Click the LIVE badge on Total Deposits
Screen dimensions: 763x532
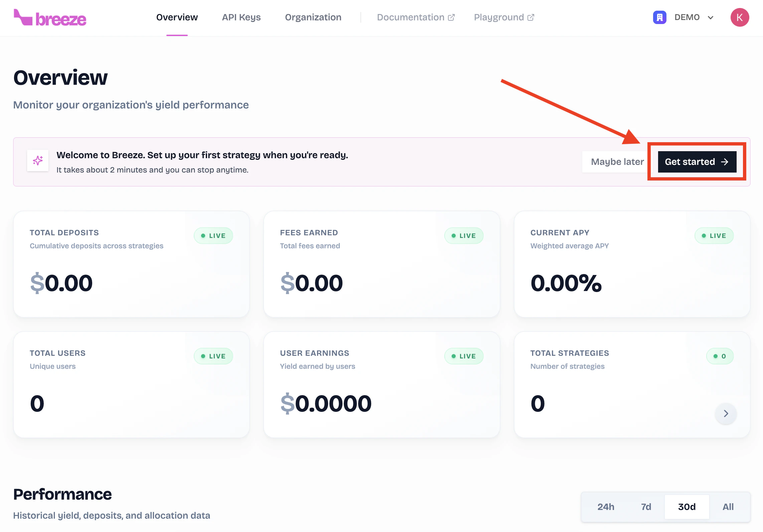[x=213, y=236]
